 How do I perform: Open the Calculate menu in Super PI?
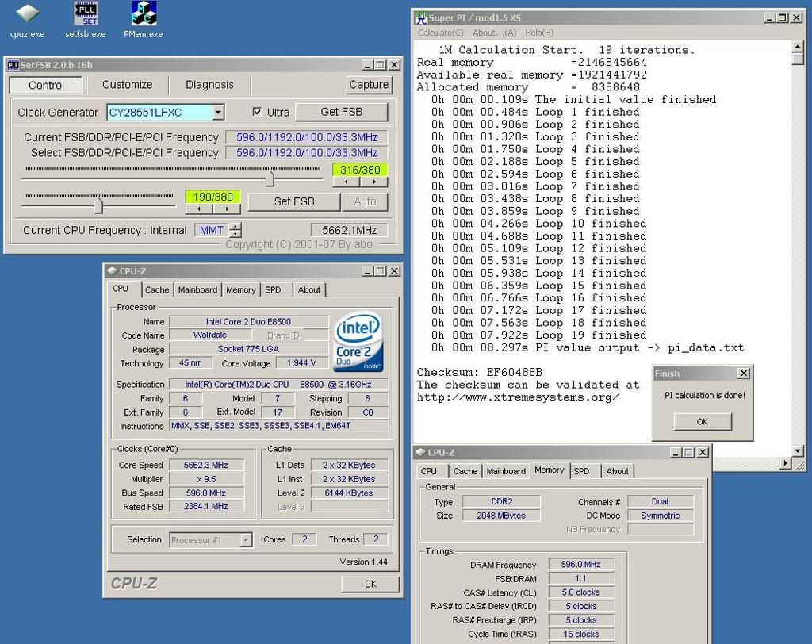tap(441, 33)
